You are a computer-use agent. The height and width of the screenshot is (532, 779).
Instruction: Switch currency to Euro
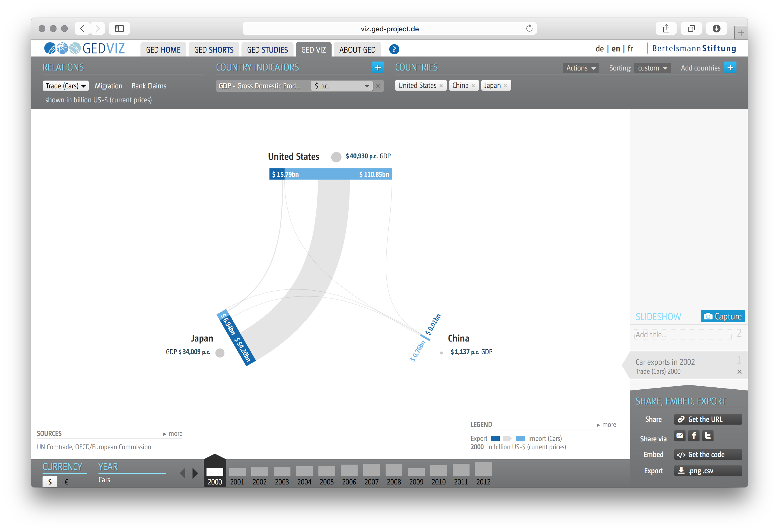pos(66,482)
